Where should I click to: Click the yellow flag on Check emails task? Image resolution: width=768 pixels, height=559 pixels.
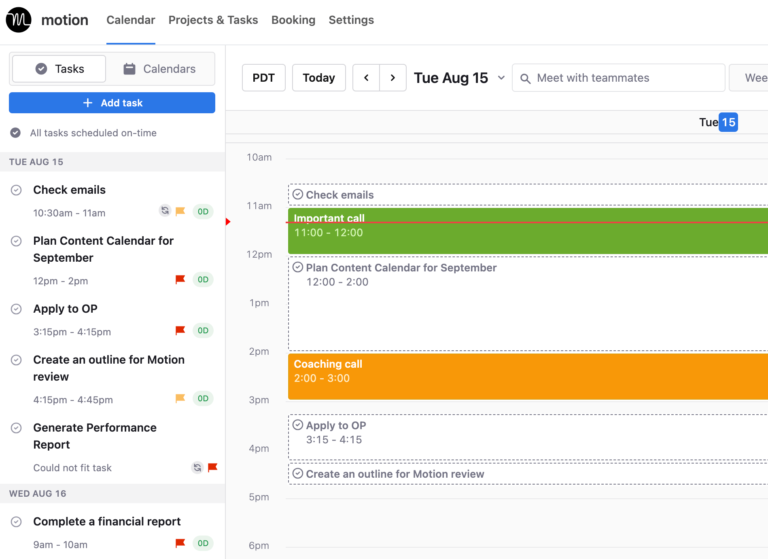pos(181,211)
